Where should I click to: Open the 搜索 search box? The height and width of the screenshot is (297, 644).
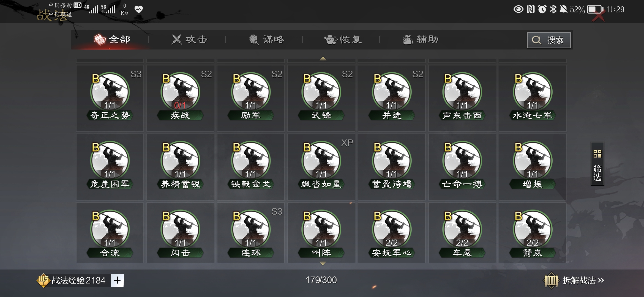point(549,40)
